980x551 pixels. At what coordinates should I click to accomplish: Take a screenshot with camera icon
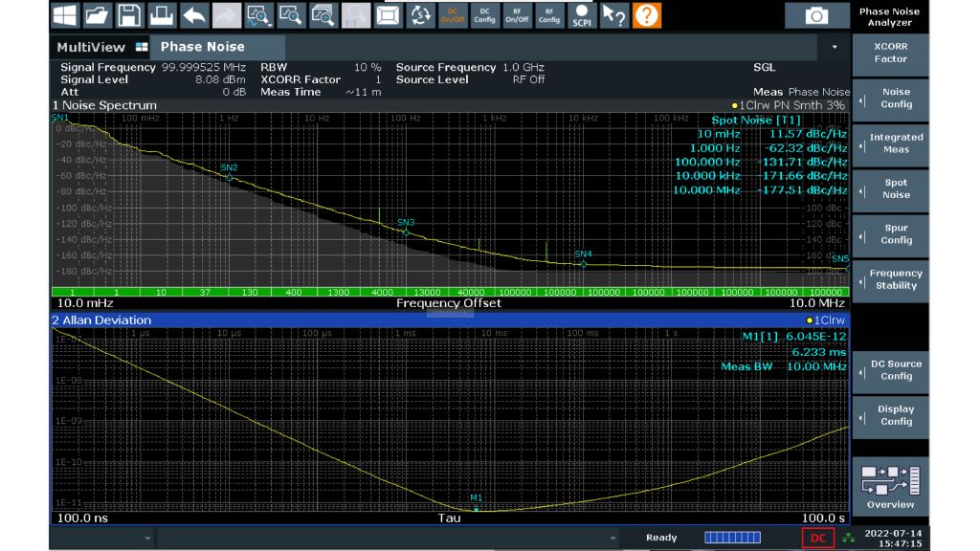click(815, 15)
